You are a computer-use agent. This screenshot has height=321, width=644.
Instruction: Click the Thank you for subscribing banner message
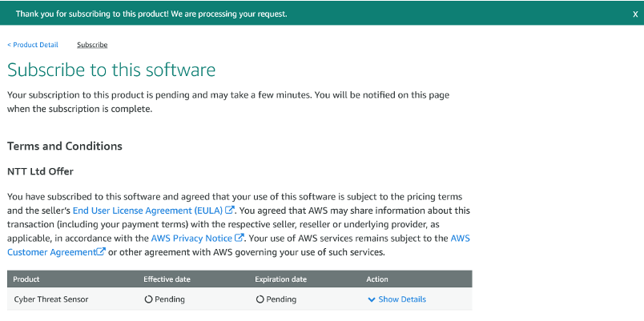pyautogui.click(x=151, y=14)
